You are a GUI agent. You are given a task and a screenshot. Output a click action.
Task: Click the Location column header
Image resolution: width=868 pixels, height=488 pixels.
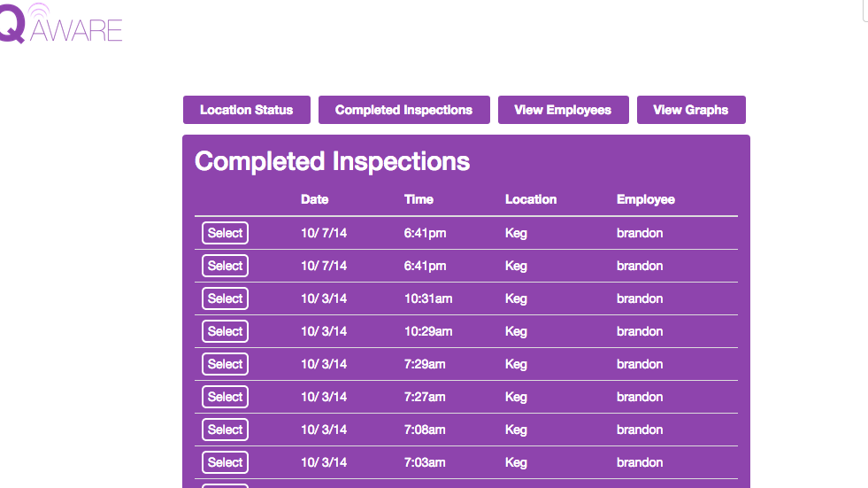(x=531, y=199)
